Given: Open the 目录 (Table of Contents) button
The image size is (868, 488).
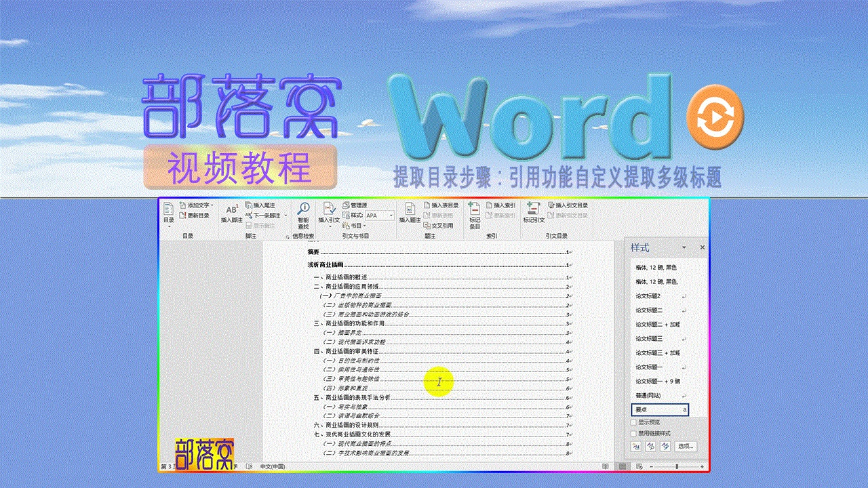Looking at the screenshot, I should click(169, 215).
